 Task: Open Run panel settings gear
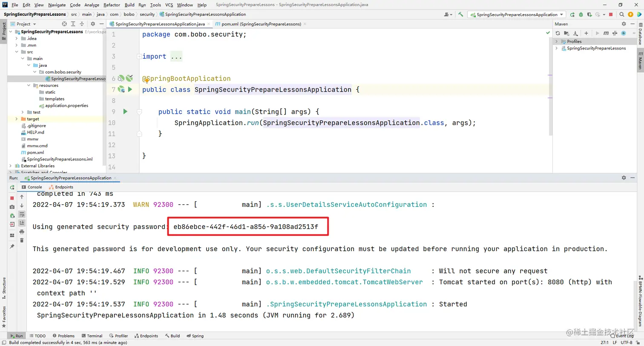[624, 178]
